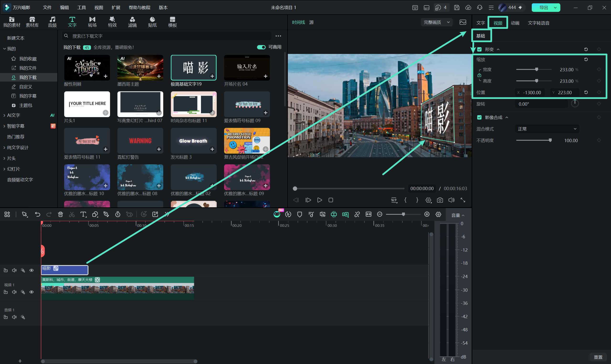The height and width of the screenshot is (364, 611).
Task: Open the 特效 effects panel
Action: [x=112, y=22]
